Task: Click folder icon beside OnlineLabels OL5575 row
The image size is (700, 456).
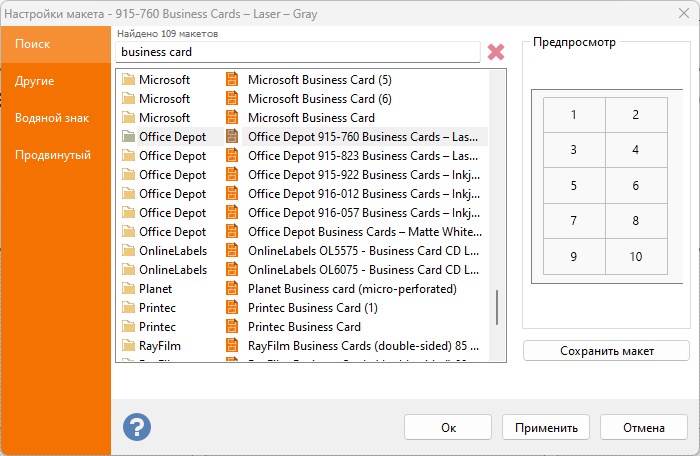Action: [x=129, y=251]
